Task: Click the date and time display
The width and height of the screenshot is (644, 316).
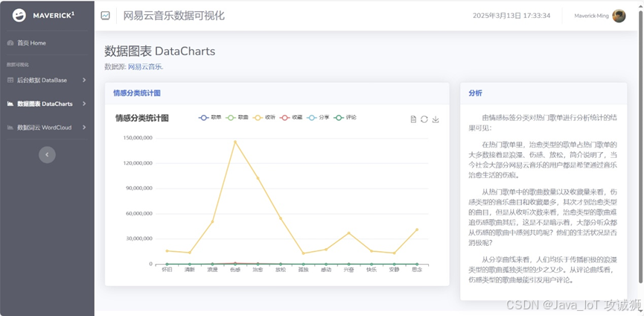Action: tap(511, 16)
